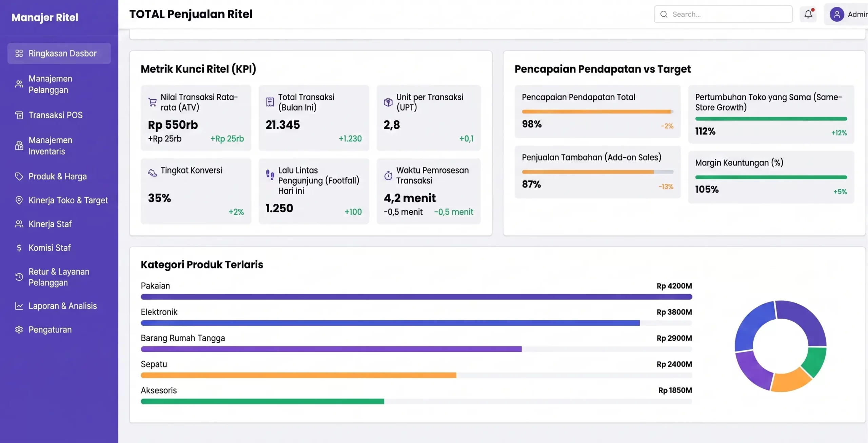Open Laporan & Analisis

[59, 306]
